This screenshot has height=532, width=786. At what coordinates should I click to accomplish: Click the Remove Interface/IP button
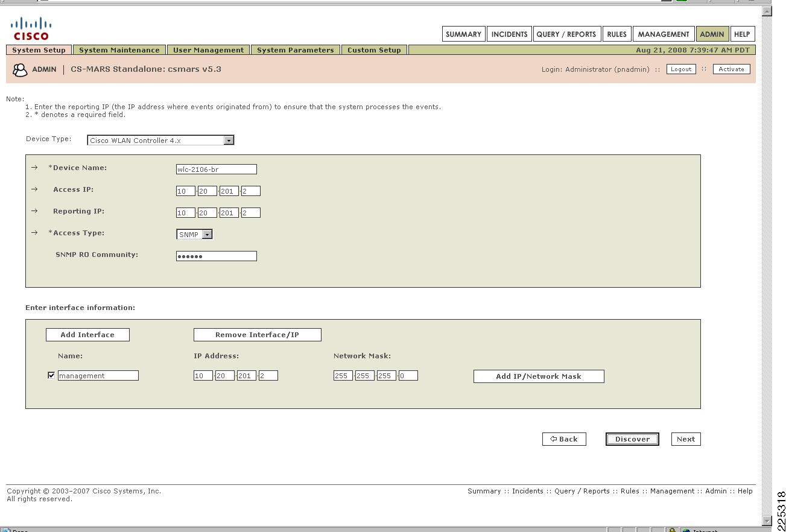pyautogui.click(x=257, y=335)
